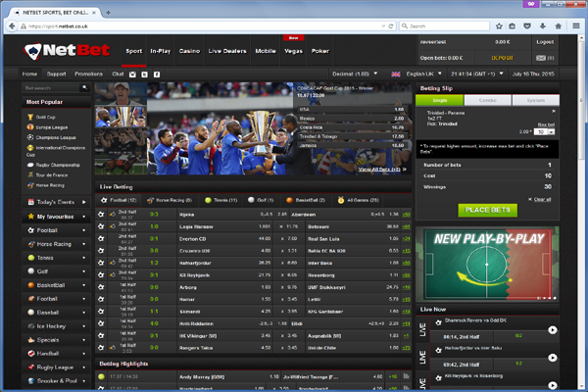
Task: Click the Logout link
Action: (545, 42)
